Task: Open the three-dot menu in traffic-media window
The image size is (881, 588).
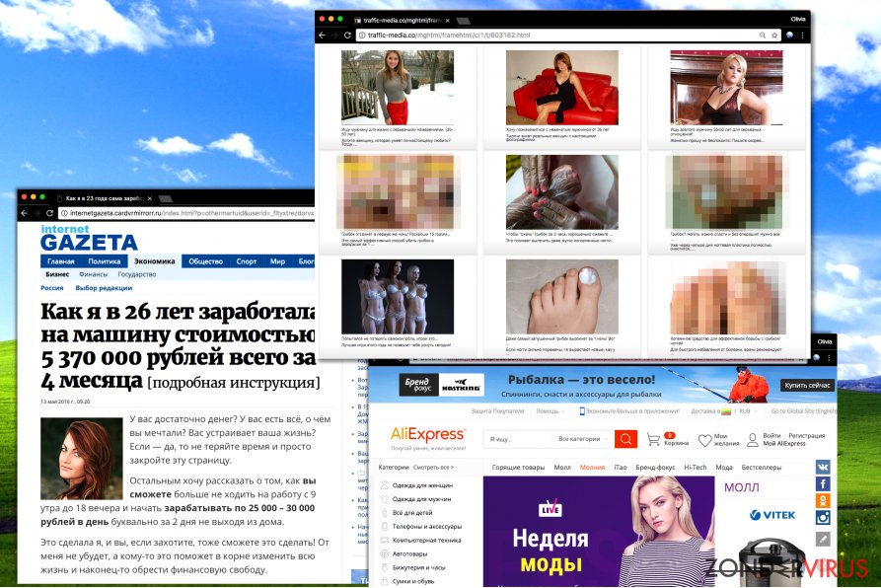Action: (x=802, y=35)
